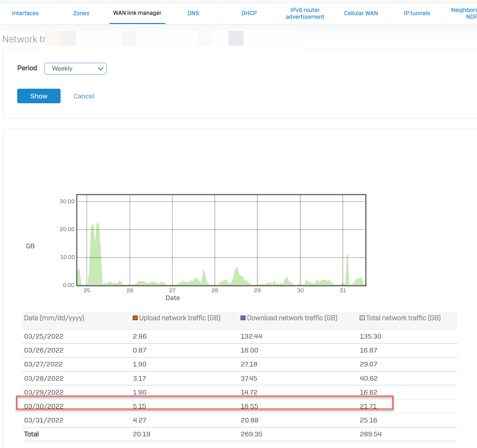Click total traffic value 40.62
477x448 pixels.
coord(369,378)
